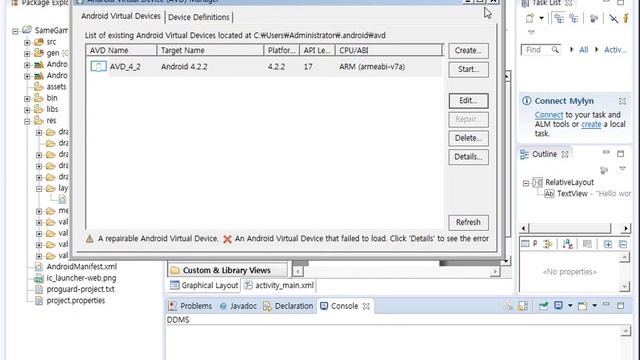This screenshot has height=360, width=640.
Task: Click the Delete... button in AVD Manager
Action: tap(468, 138)
